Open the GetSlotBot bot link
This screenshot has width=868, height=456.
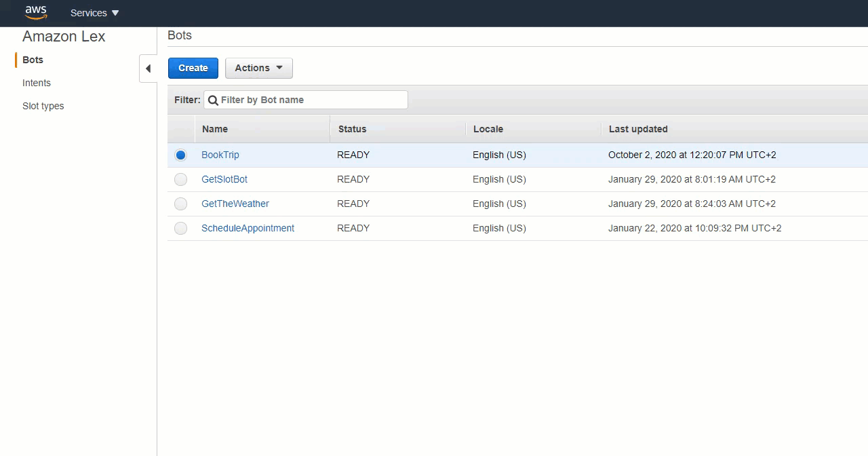point(224,179)
